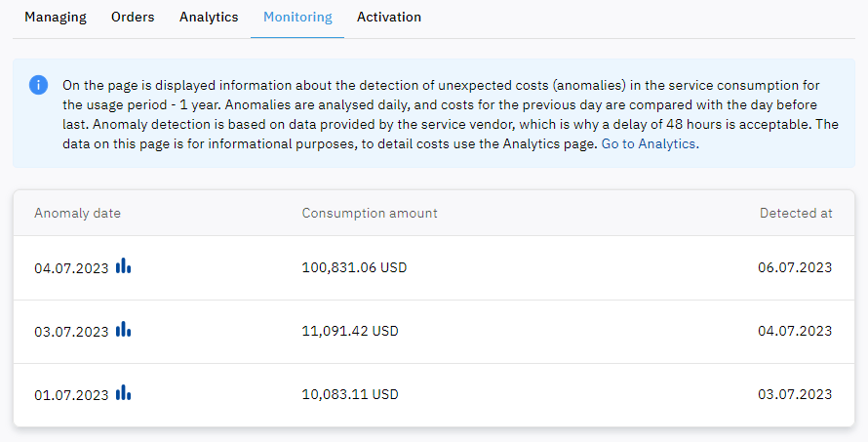Image resolution: width=868 pixels, height=442 pixels.
Task: Click detected date 04.07.2023 in second row
Action: pos(795,331)
